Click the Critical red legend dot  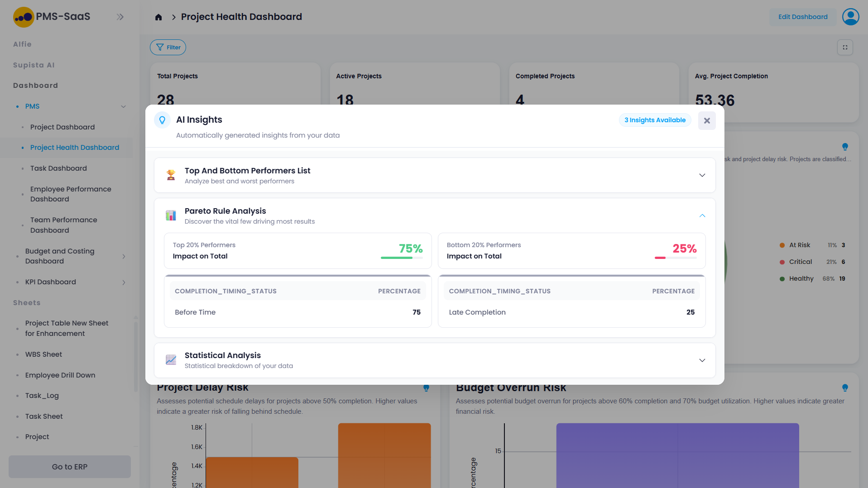[x=782, y=262]
